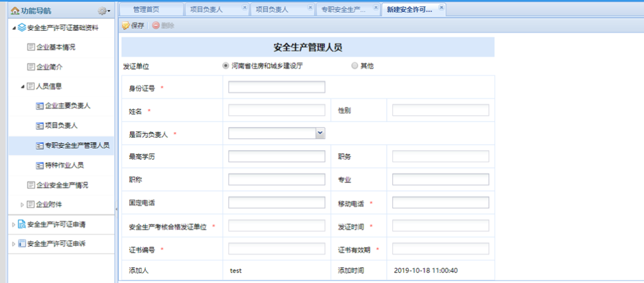Viewport: 644px width, 283px height.
Task: Click the 姓名 input field
Action: click(277, 110)
